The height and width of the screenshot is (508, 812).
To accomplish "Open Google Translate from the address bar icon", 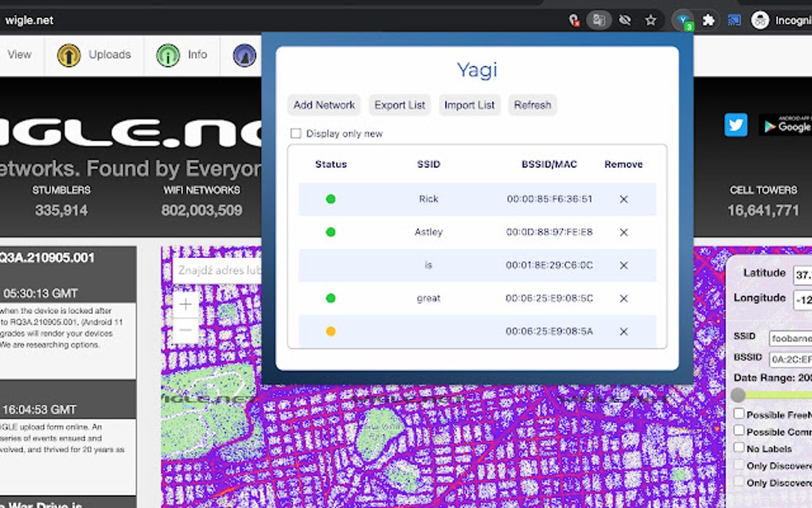I will [599, 20].
